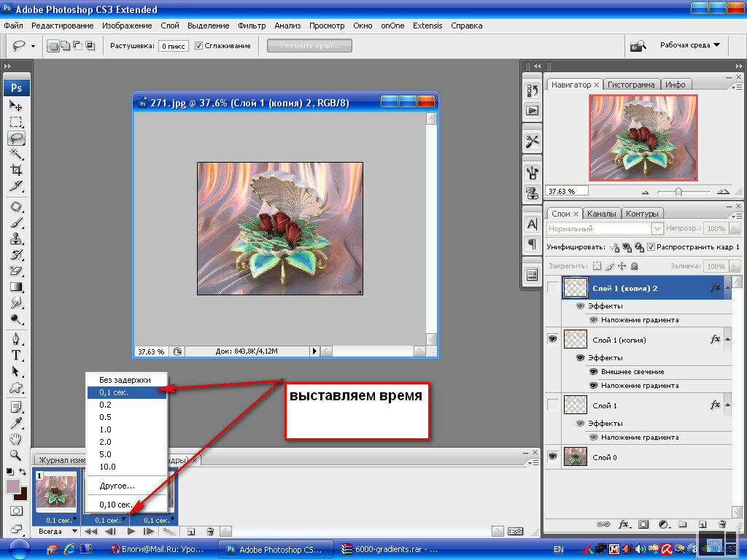Uncheck Распространить кадр 1 checkbox
This screenshot has height=560, width=747.
[x=651, y=246]
